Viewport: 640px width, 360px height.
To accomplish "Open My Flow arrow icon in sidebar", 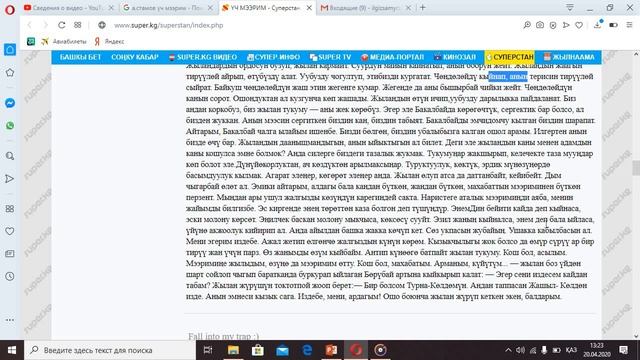I will [10, 179].
